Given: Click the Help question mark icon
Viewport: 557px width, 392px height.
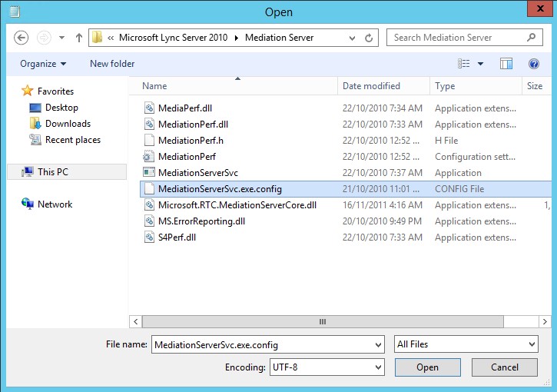Looking at the screenshot, I should click(534, 64).
